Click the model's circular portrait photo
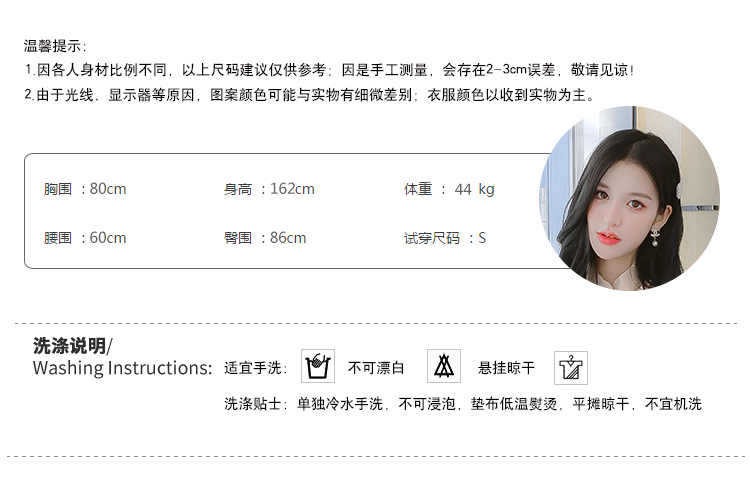The image size is (750, 479). click(629, 198)
